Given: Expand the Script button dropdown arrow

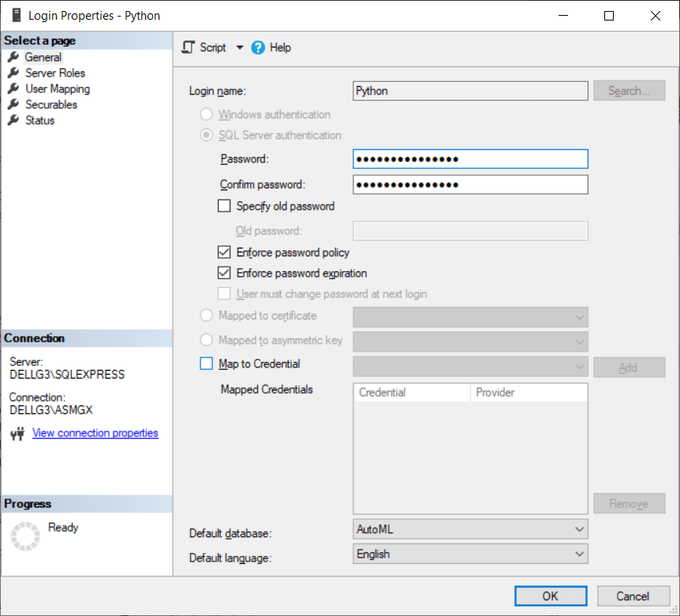Looking at the screenshot, I should coord(239,47).
